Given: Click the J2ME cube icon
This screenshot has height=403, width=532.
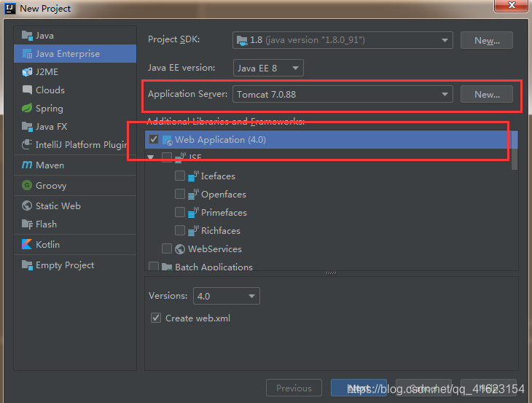Looking at the screenshot, I should pos(27,72).
